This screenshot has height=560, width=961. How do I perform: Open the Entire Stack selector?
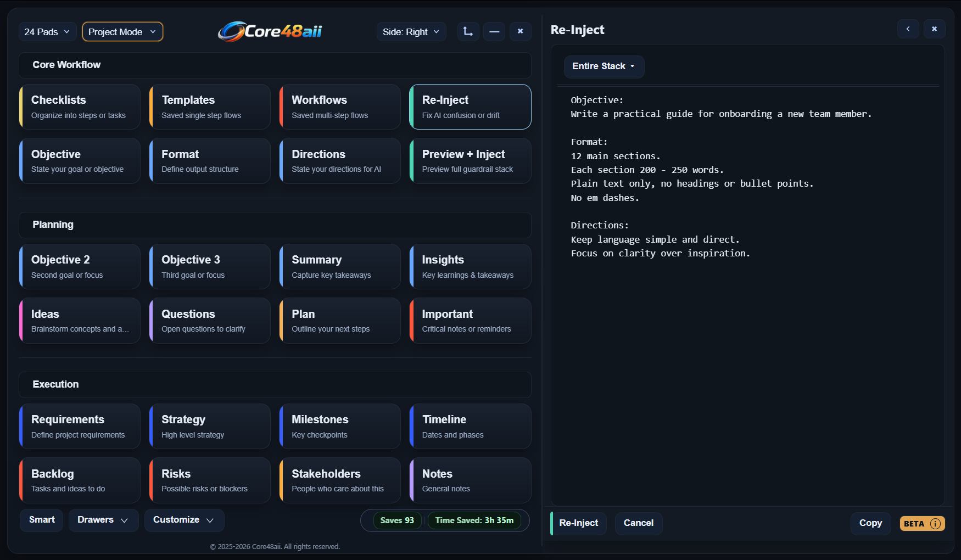pyautogui.click(x=604, y=66)
